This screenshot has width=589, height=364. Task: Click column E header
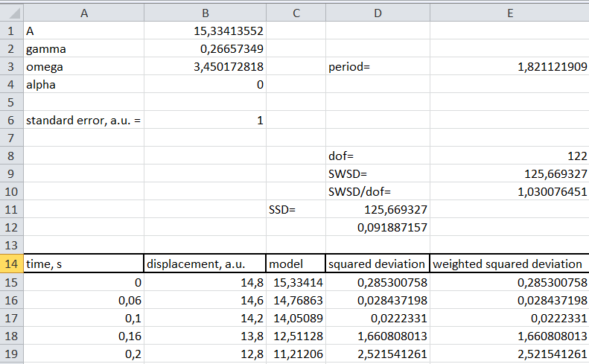509,13
